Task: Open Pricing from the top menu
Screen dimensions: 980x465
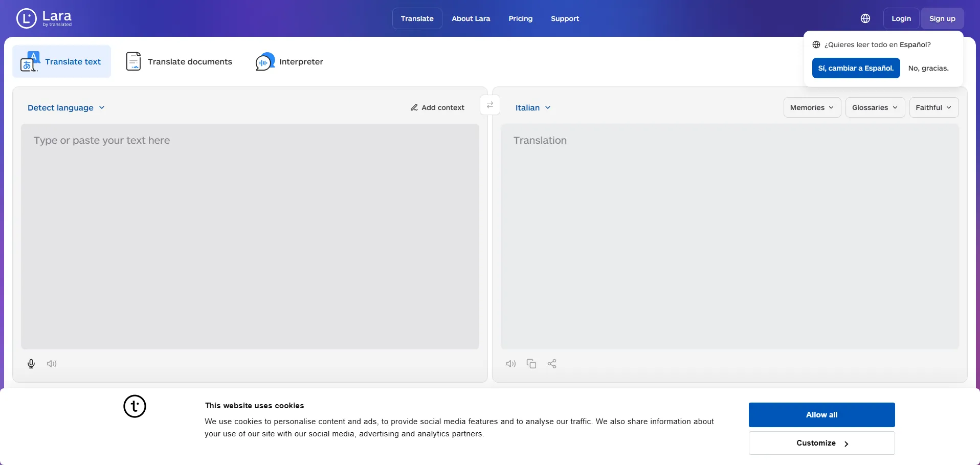Action: click(x=520, y=18)
